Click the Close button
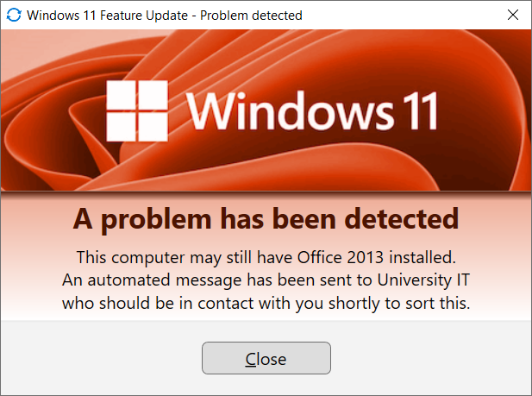Image resolution: width=532 pixels, height=396 pixels. (266, 358)
